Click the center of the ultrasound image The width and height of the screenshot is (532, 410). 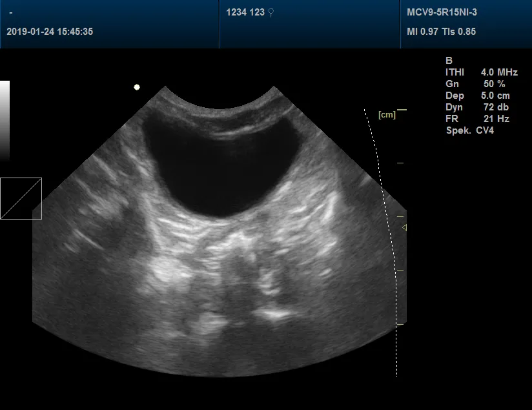[220, 226]
